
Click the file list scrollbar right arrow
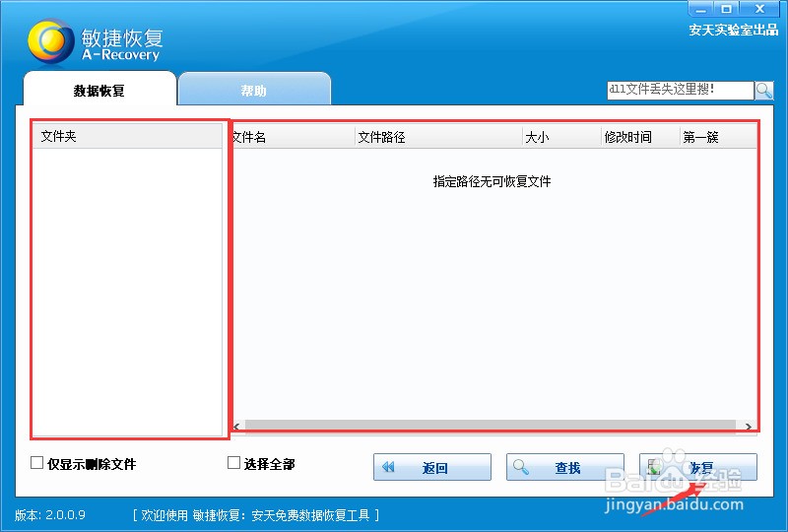[x=749, y=427]
